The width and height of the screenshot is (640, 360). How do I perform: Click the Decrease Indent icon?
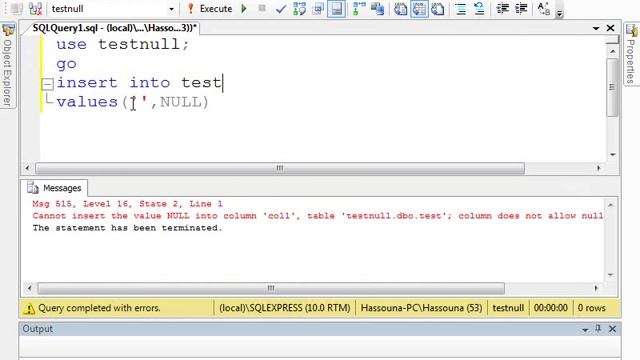502,9
